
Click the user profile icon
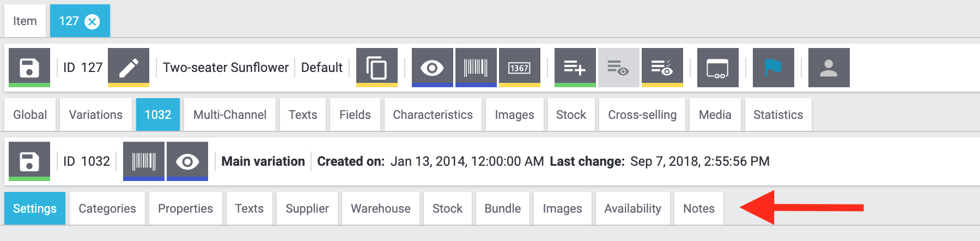click(x=829, y=68)
